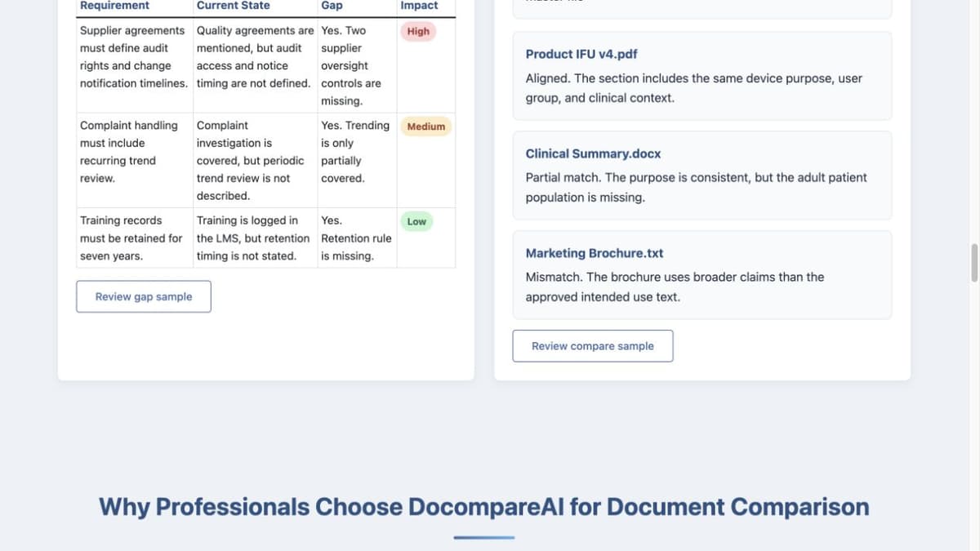Click the 'Training is logged in the LMS' cell
The width and height of the screenshot is (980, 551).
[x=256, y=238]
